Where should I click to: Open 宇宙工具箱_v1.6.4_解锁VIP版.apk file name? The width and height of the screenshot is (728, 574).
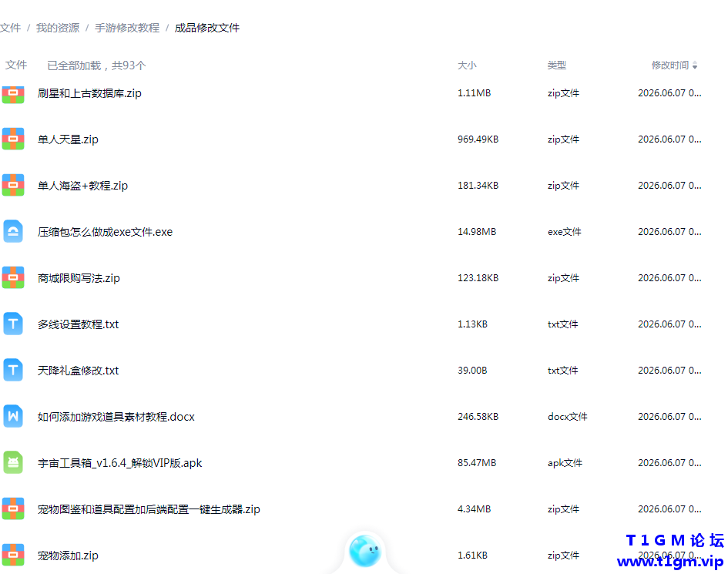pos(119,463)
